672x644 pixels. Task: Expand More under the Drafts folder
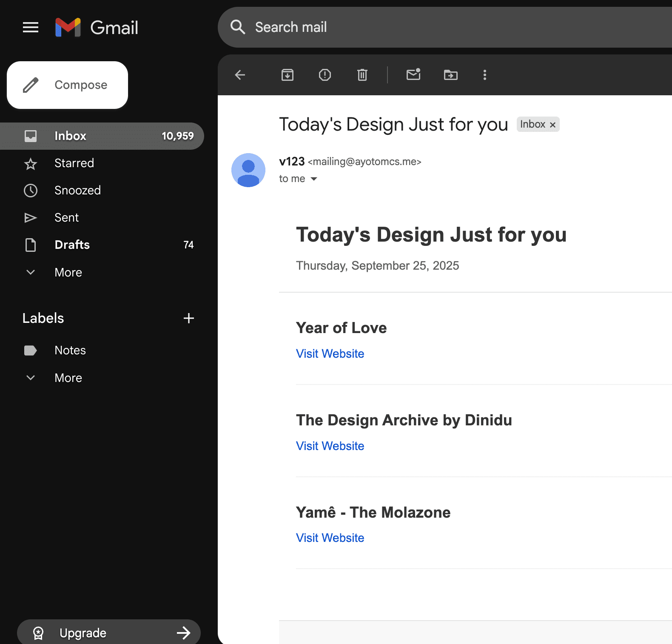click(68, 272)
